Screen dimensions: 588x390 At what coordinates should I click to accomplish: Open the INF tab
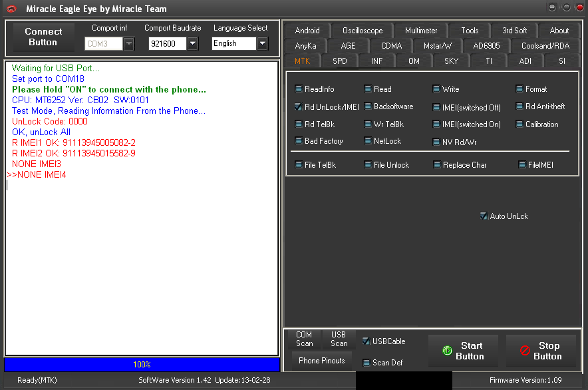click(376, 61)
